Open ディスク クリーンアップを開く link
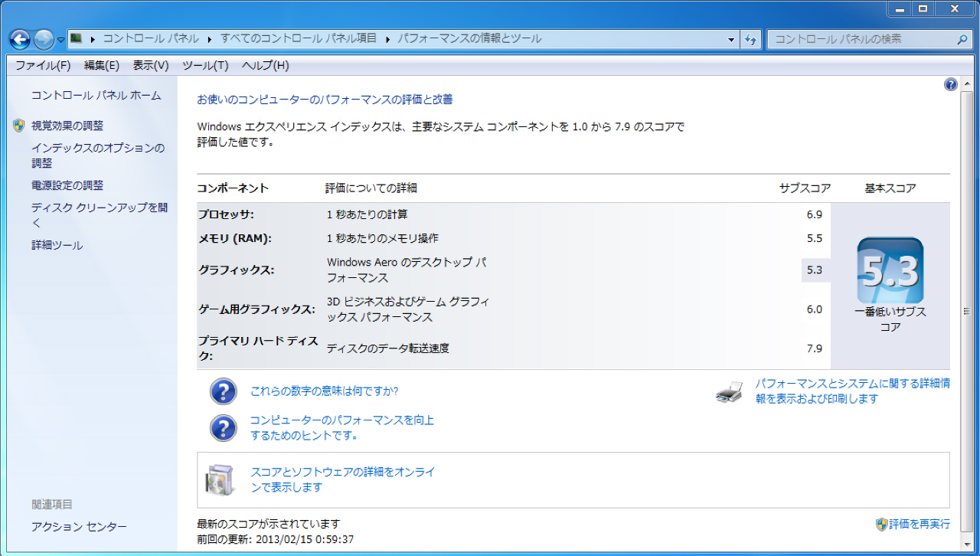This screenshot has height=556, width=980. tap(100, 215)
